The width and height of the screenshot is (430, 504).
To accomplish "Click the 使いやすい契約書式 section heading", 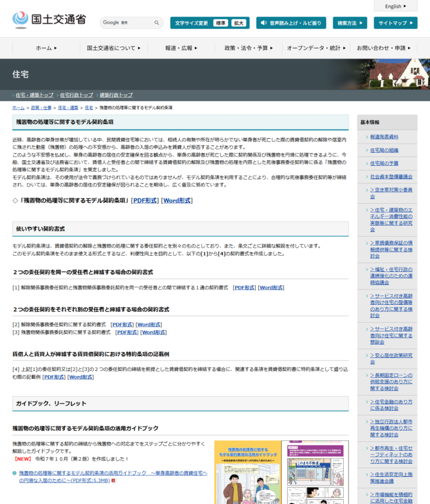I will click(180, 229).
